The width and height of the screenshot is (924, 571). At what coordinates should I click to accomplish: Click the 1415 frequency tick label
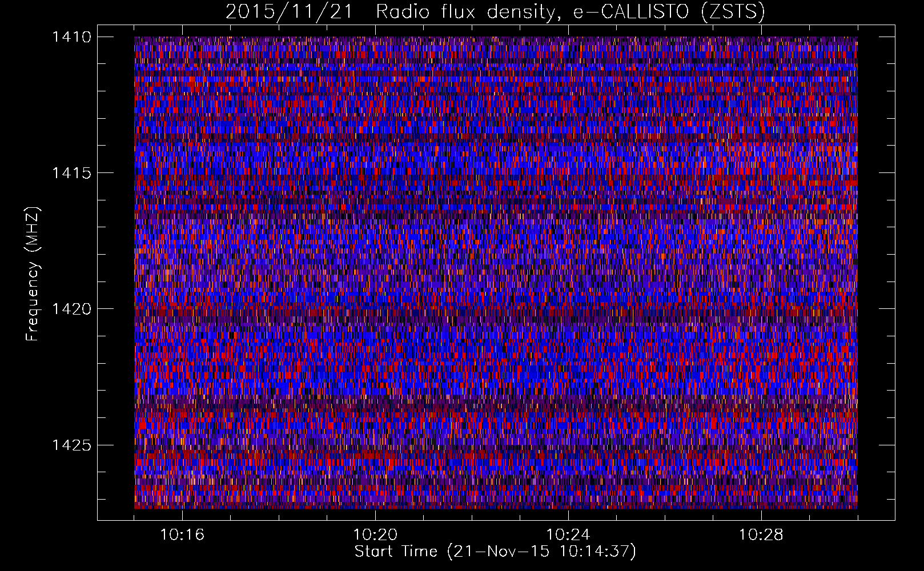pyautogui.click(x=71, y=173)
